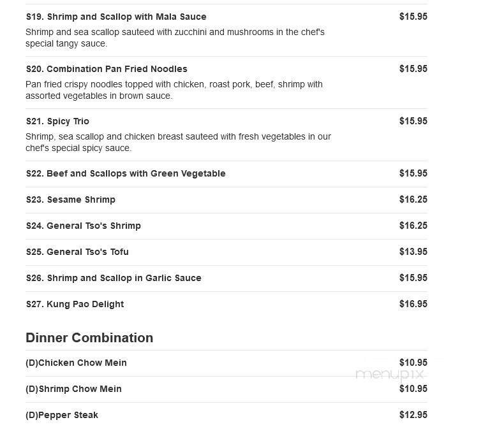Click the $13.95 price for General Tso's Tofu
504x427 pixels.
point(413,252)
